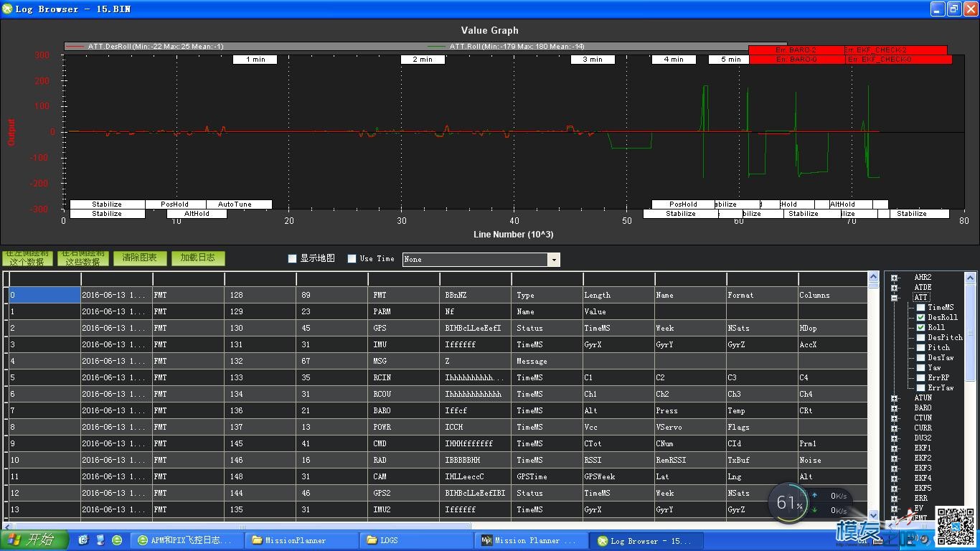
Task: Click the 1 min time marker
Action: [255, 60]
